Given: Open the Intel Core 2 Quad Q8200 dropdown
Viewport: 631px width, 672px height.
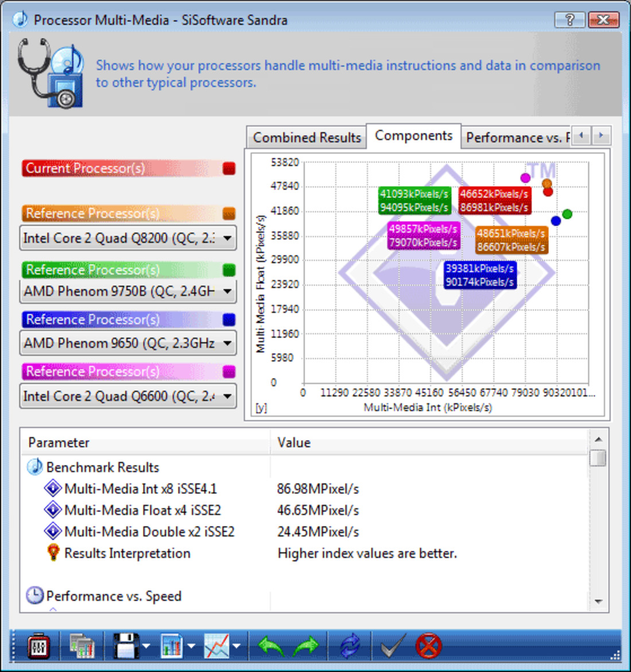Looking at the screenshot, I should [x=128, y=238].
